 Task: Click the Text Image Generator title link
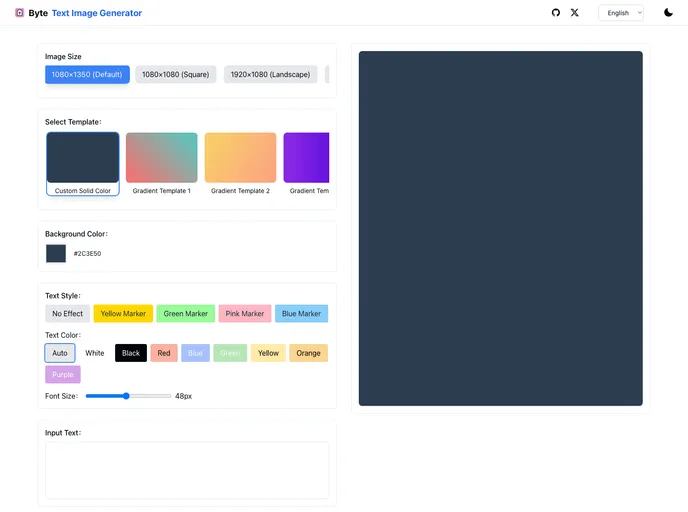click(x=97, y=13)
